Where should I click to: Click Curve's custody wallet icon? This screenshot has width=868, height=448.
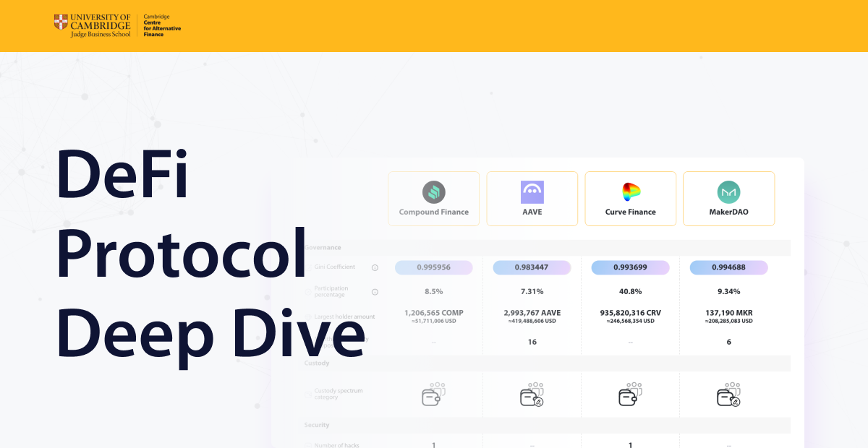631,394
